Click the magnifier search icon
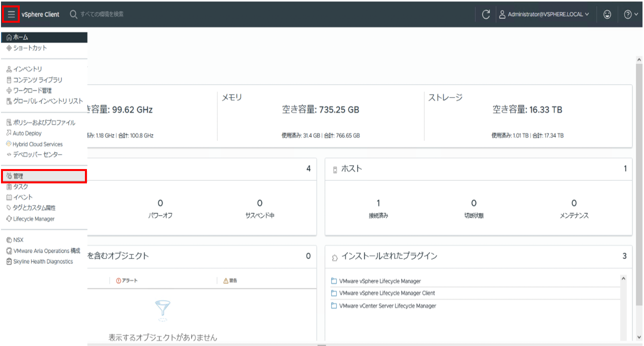 74,14
